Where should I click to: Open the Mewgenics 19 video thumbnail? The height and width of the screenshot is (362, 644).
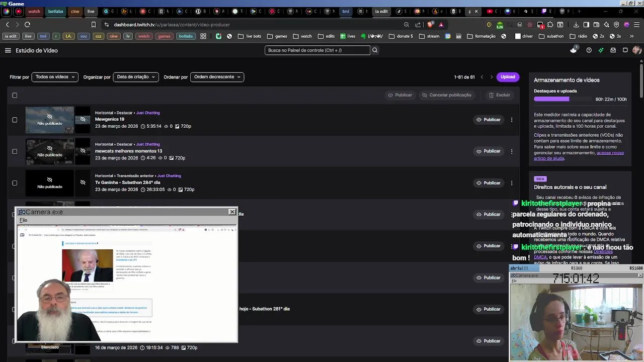(50, 120)
